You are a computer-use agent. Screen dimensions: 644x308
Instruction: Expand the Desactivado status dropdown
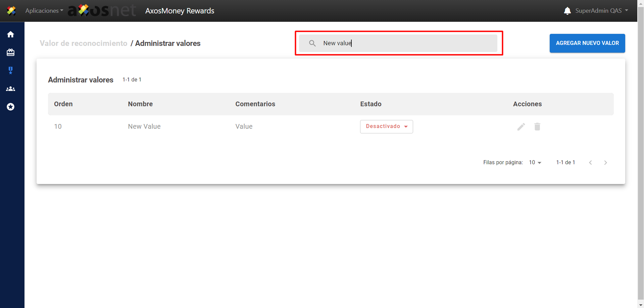pyautogui.click(x=386, y=127)
